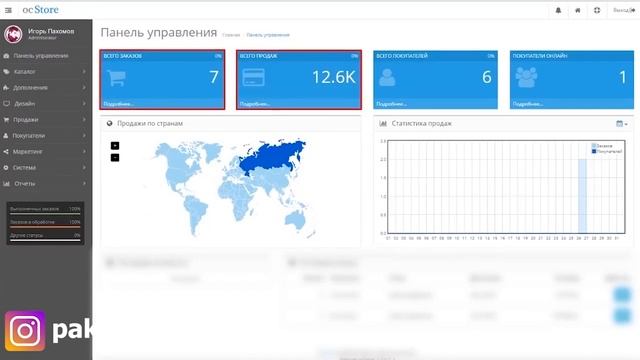Click the Заказов в обработке progress bar
The height and width of the screenshot is (360, 640).
[x=45, y=227]
